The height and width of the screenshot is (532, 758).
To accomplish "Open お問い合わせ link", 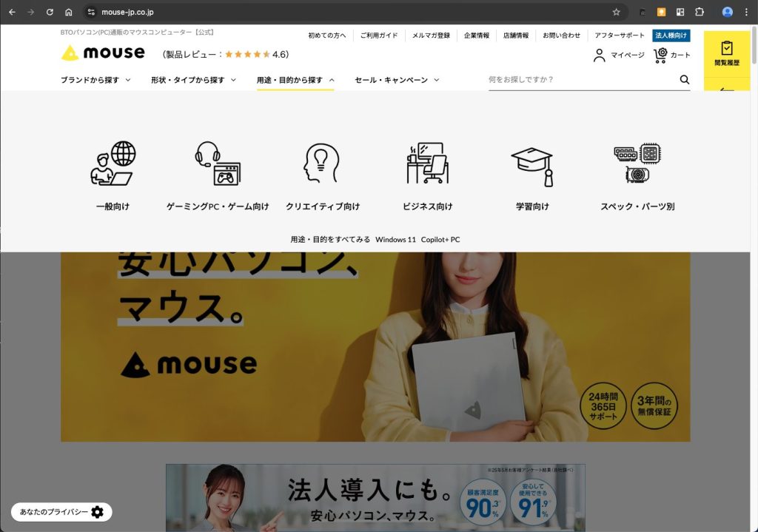I will (x=561, y=36).
